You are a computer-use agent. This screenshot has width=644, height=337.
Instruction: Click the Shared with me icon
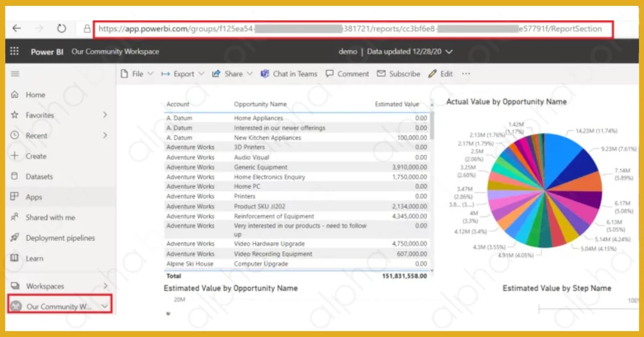coord(14,217)
